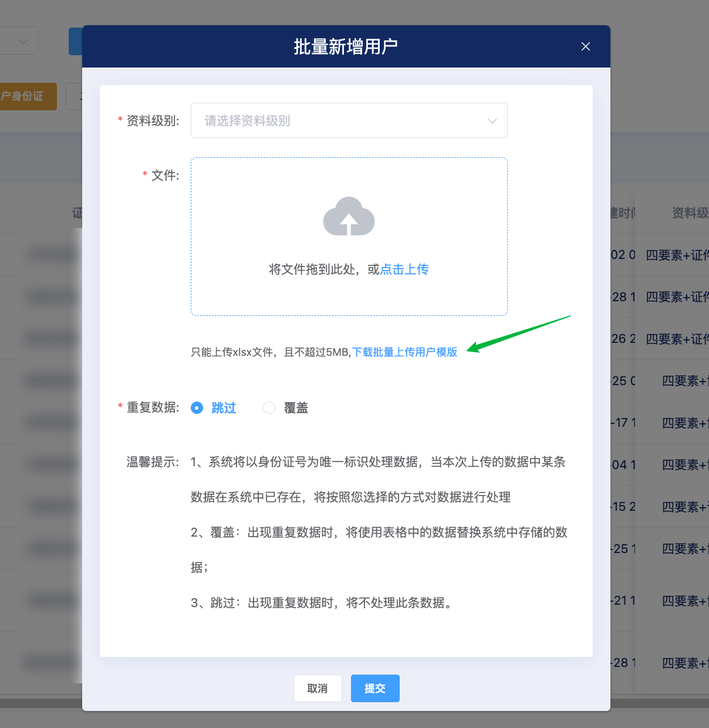
Task: Select the 覆盖 radio option
Action: [269, 408]
